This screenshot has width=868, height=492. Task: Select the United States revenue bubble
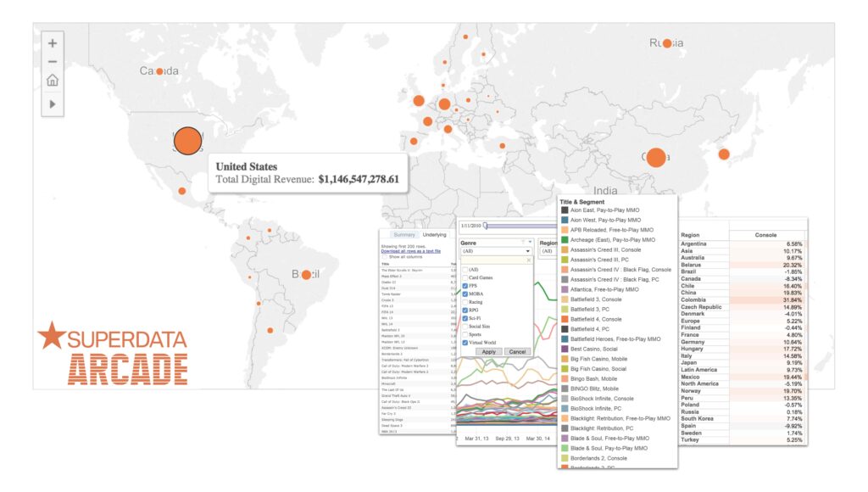coord(187,141)
